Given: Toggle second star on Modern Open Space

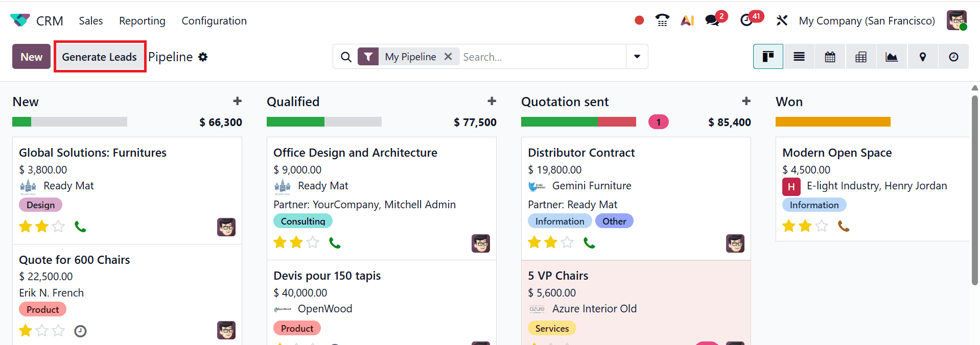Looking at the screenshot, I should (x=805, y=226).
